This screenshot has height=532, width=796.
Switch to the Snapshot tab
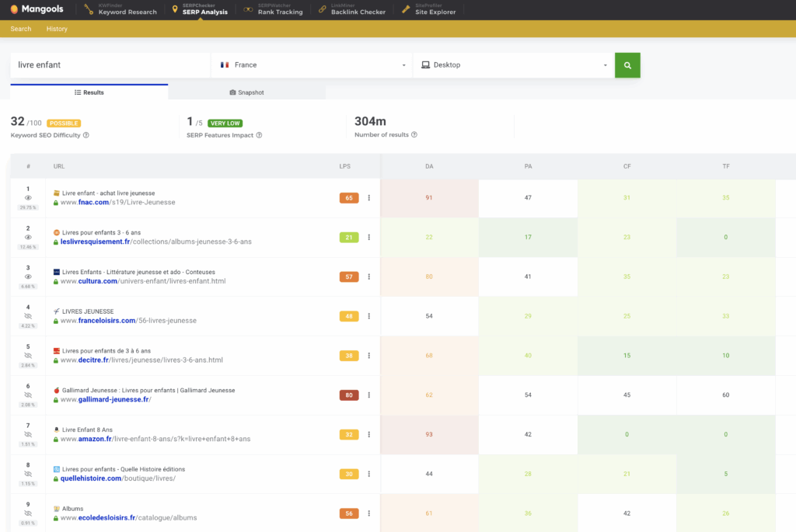click(x=246, y=92)
